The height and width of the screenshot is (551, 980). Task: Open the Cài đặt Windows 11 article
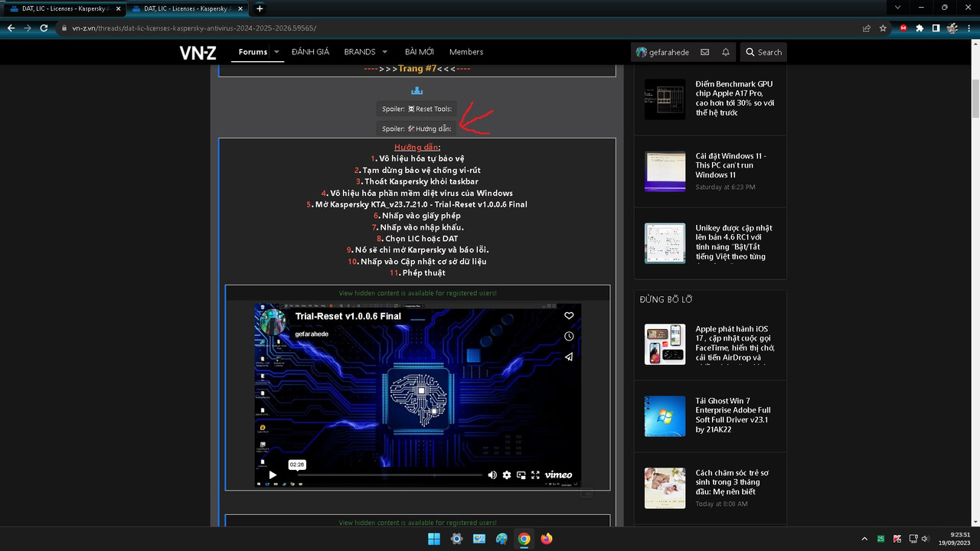(730, 165)
